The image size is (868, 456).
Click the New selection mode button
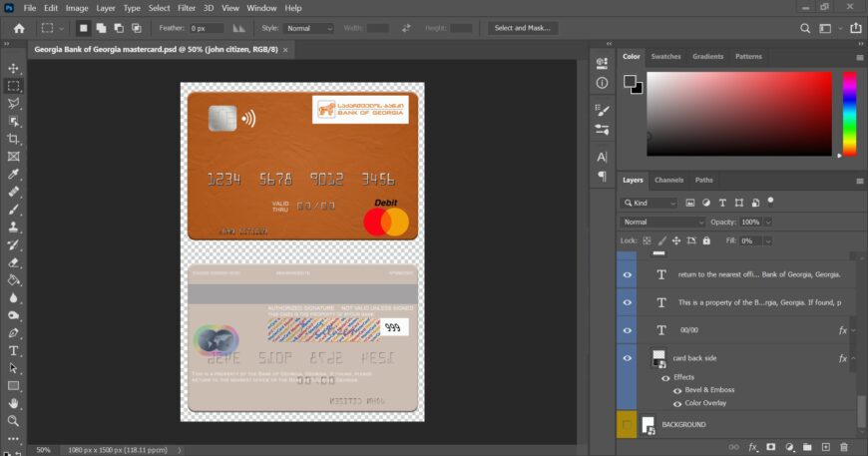tap(83, 28)
